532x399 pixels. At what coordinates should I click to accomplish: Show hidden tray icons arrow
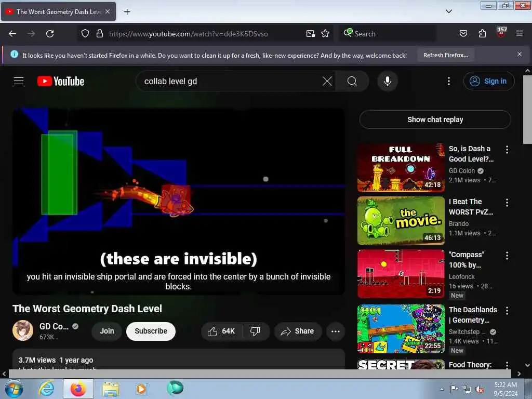click(442, 389)
